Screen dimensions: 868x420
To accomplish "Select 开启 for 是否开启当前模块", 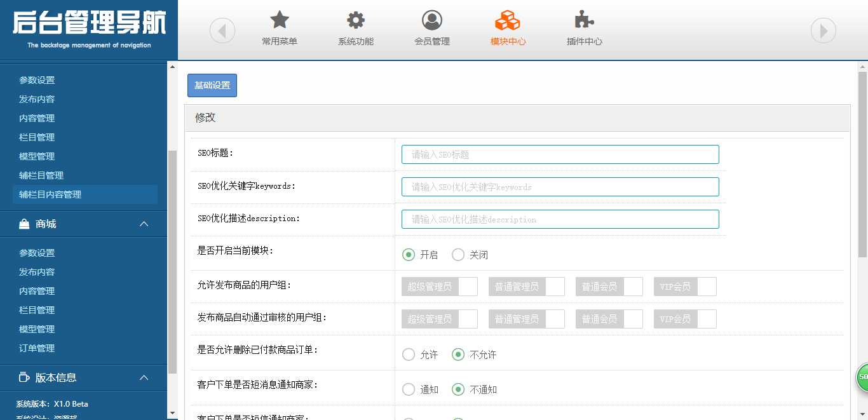I will 409,255.
